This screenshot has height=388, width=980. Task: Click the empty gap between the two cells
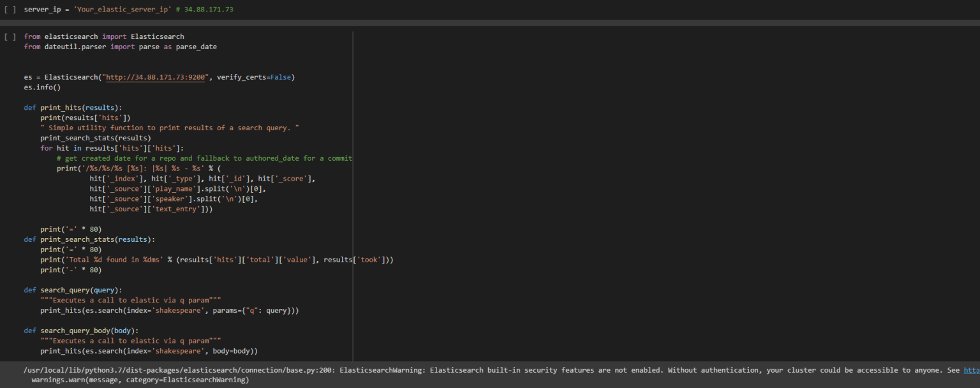447,24
